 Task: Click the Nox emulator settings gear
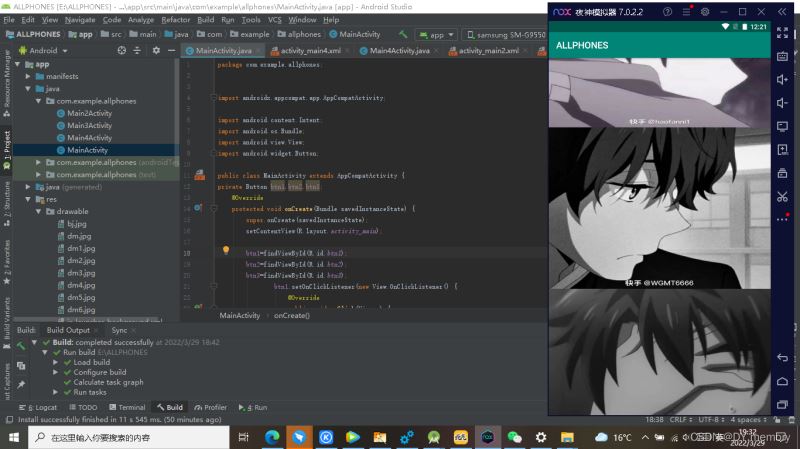click(x=705, y=12)
